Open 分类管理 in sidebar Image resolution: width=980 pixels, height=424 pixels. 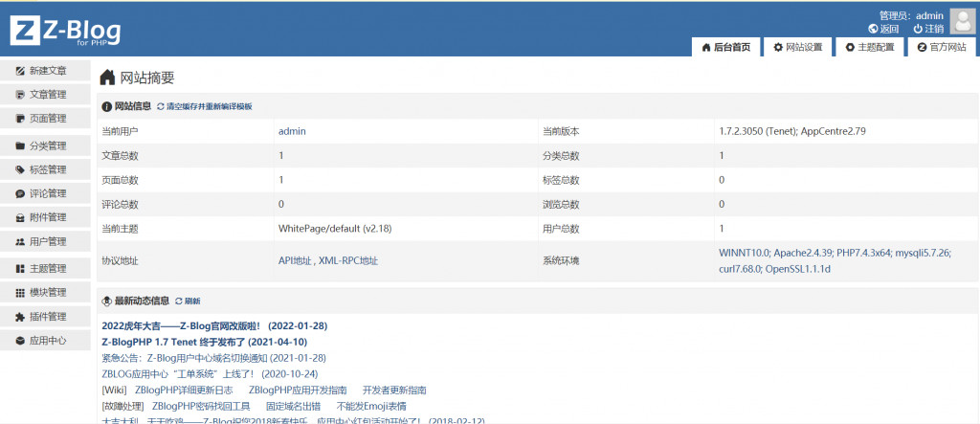[x=44, y=145]
